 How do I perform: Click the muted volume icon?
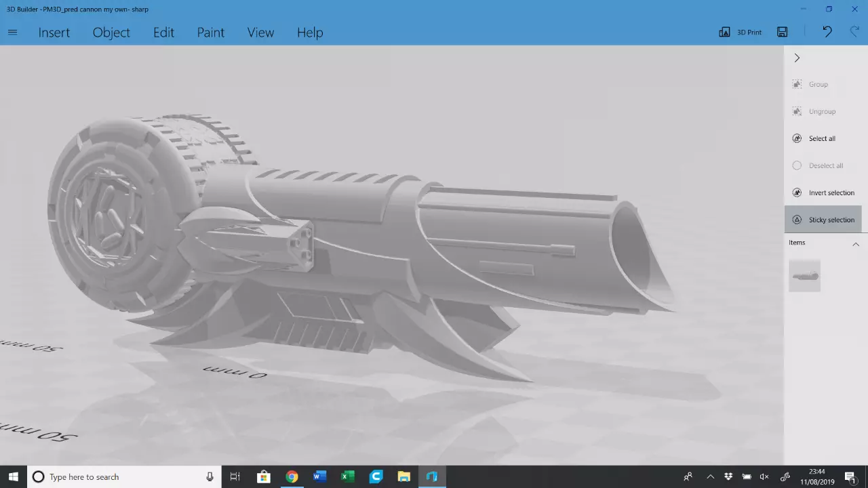764,476
